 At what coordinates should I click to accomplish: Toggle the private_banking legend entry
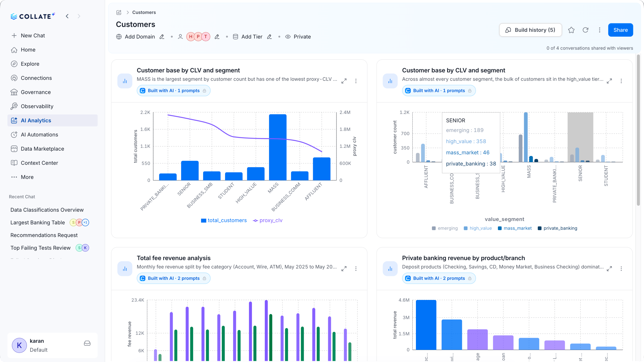(x=557, y=228)
